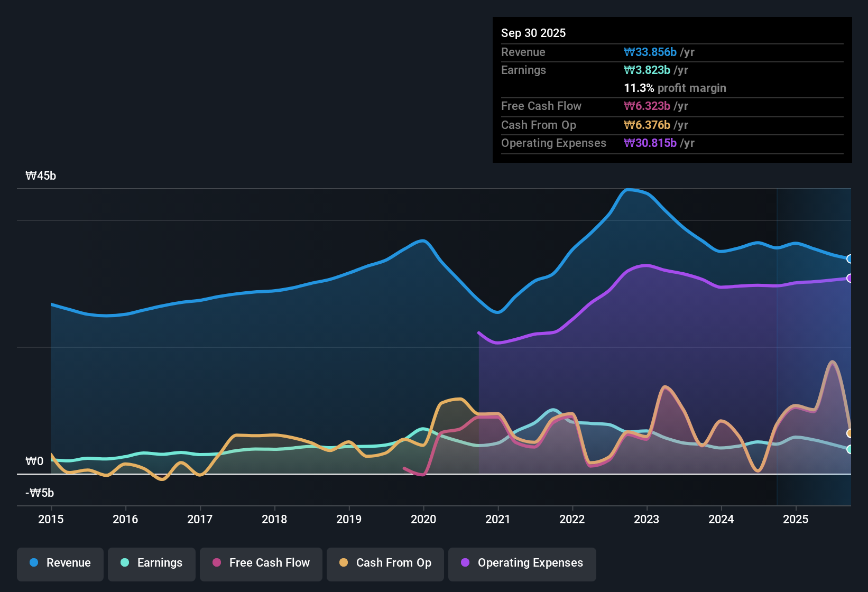This screenshot has height=592, width=868.
Task: Click the ₩45b axis label
Action: (41, 175)
